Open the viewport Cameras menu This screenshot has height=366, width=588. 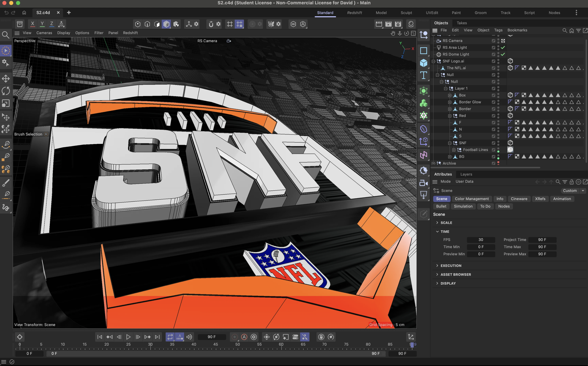pyautogui.click(x=44, y=33)
